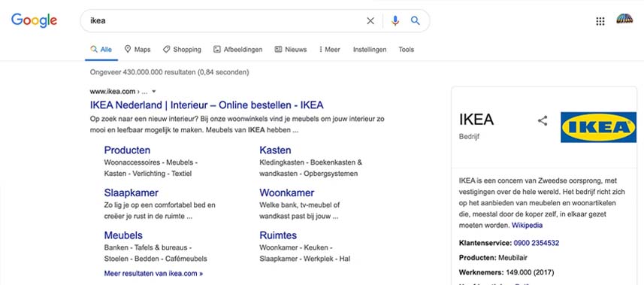Click the blue magnifier search icon
This screenshot has width=644, height=285.
tap(416, 20)
